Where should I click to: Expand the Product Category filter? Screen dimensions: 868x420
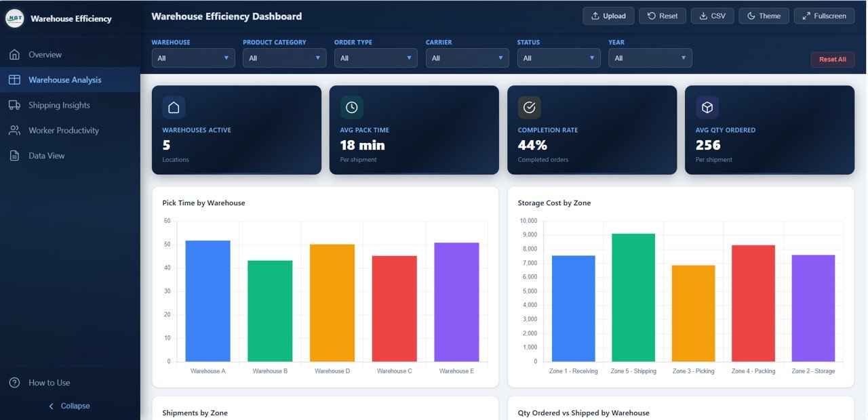click(284, 58)
